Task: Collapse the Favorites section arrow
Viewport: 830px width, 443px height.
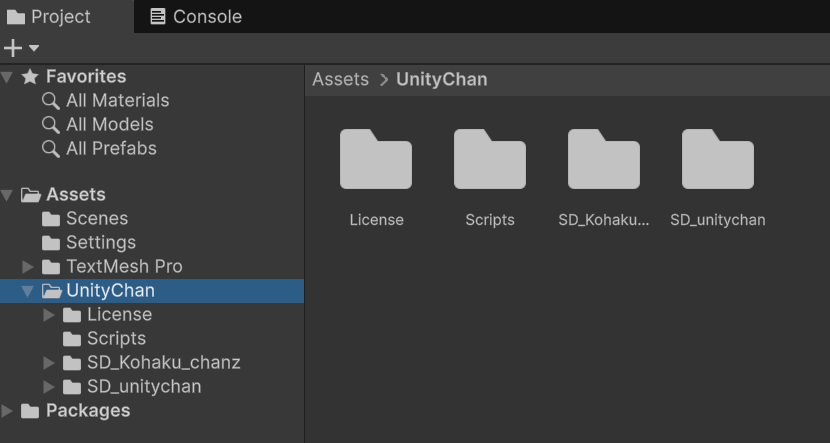Action: pyautogui.click(x=8, y=77)
